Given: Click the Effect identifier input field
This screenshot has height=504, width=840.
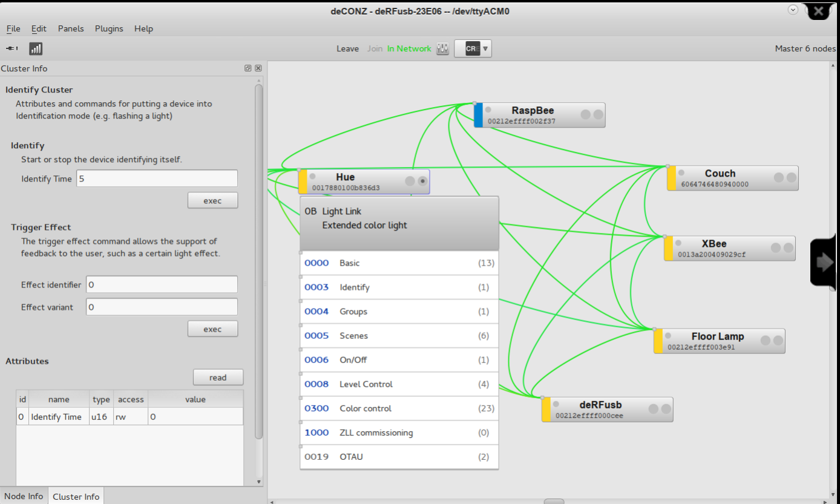Looking at the screenshot, I should pyautogui.click(x=162, y=284).
